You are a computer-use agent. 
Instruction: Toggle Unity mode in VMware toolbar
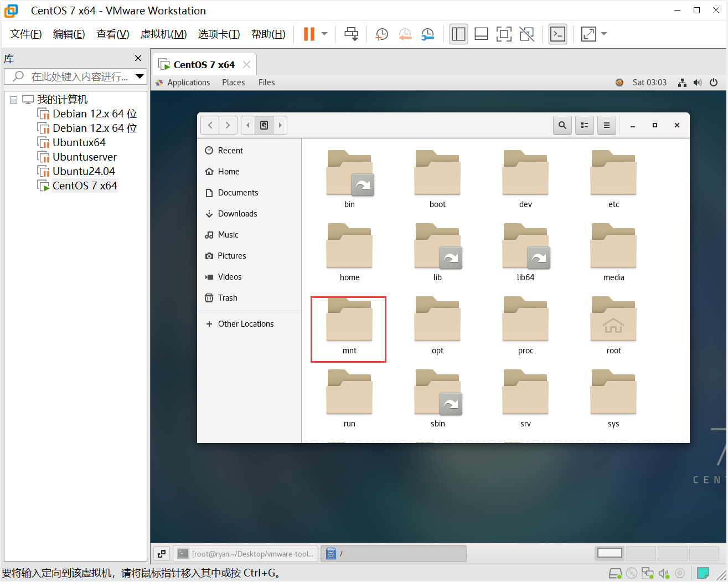click(x=526, y=34)
